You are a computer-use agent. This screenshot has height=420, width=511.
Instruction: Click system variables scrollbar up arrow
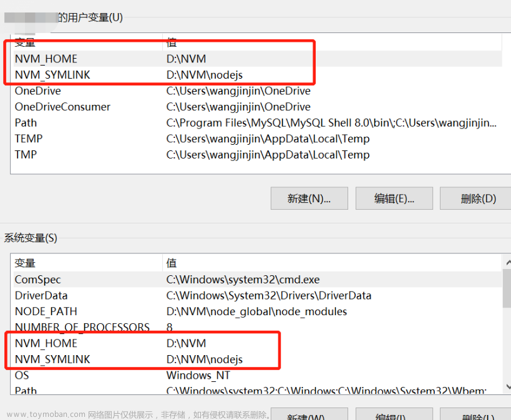pyautogui.click(x=507, y=263)
